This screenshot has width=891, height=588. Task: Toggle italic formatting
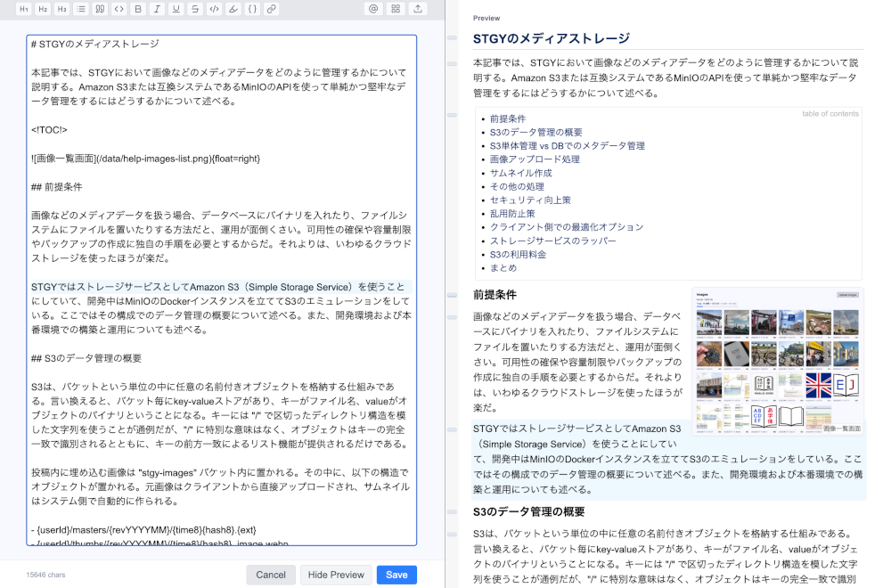[x=157, y=9]
